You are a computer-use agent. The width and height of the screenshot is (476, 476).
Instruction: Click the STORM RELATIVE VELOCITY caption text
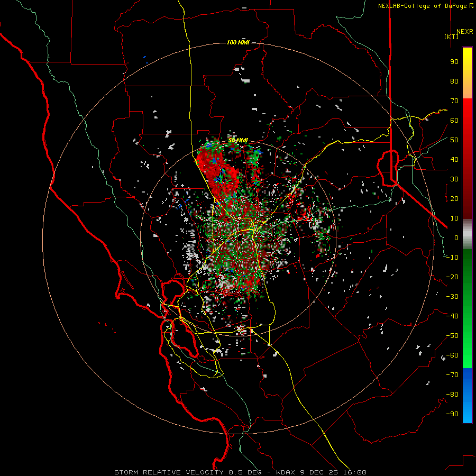click(169, 472)
